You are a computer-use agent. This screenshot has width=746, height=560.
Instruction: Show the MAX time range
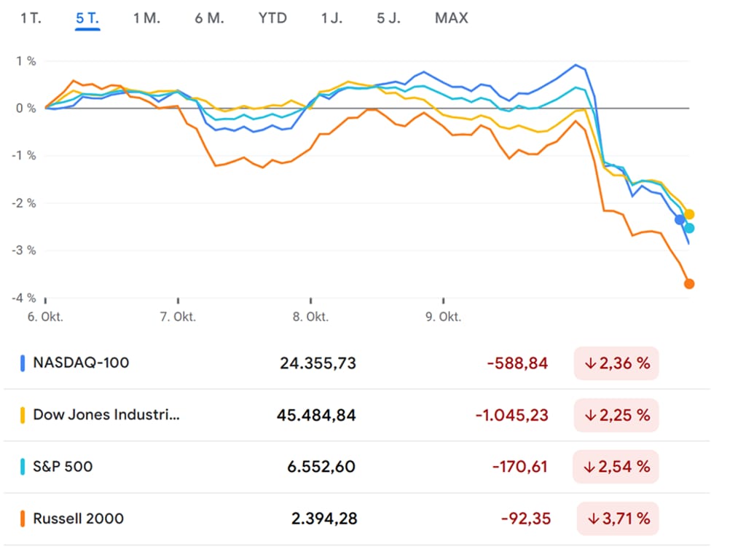452,18
